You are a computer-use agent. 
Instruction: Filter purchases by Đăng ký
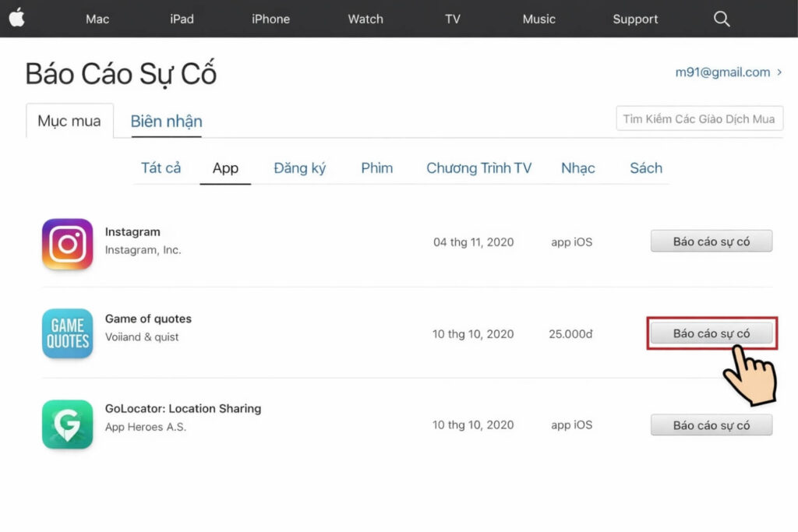299,167
